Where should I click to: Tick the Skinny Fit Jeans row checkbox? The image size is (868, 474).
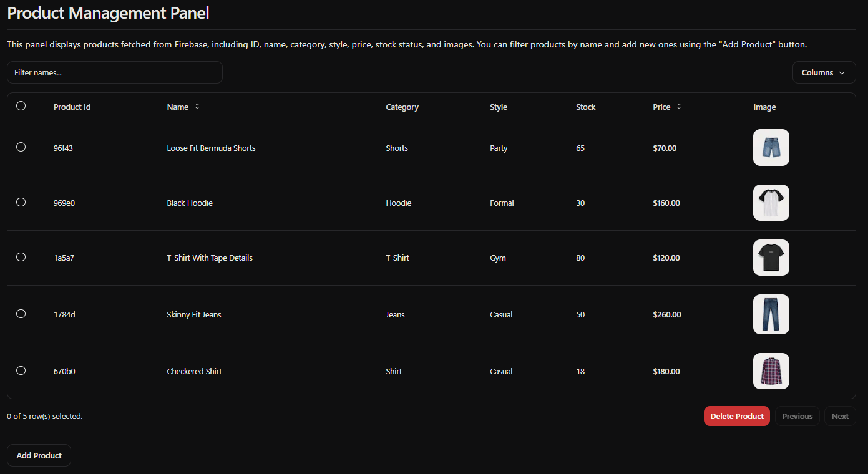21,314
